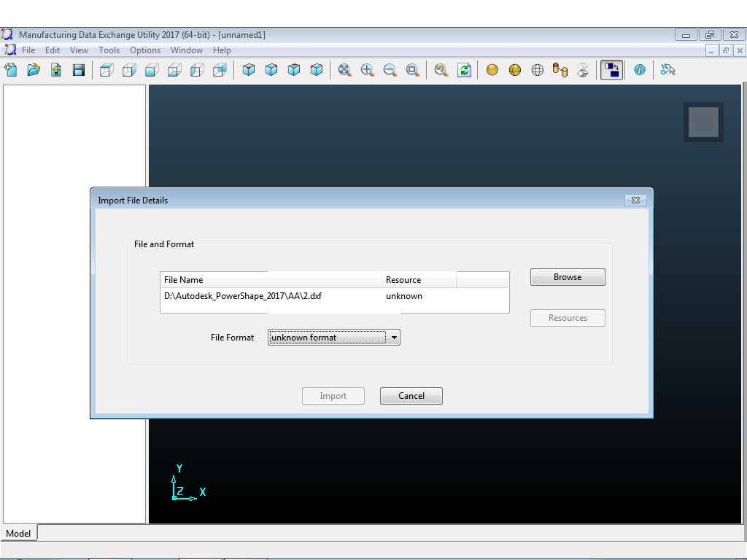
Task: Switch to the Model tab
Action: pyautogui.click(x=18, y=533)
